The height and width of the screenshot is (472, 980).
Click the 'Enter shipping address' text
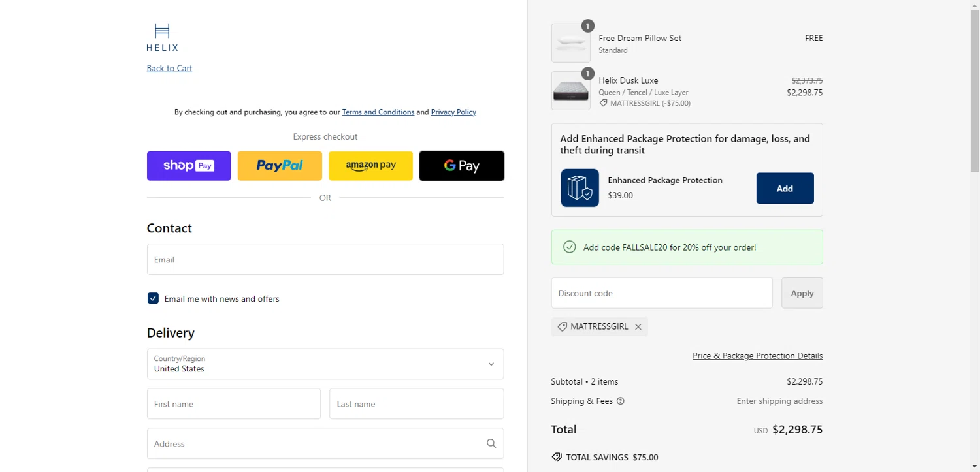click(x=780, y=401)
